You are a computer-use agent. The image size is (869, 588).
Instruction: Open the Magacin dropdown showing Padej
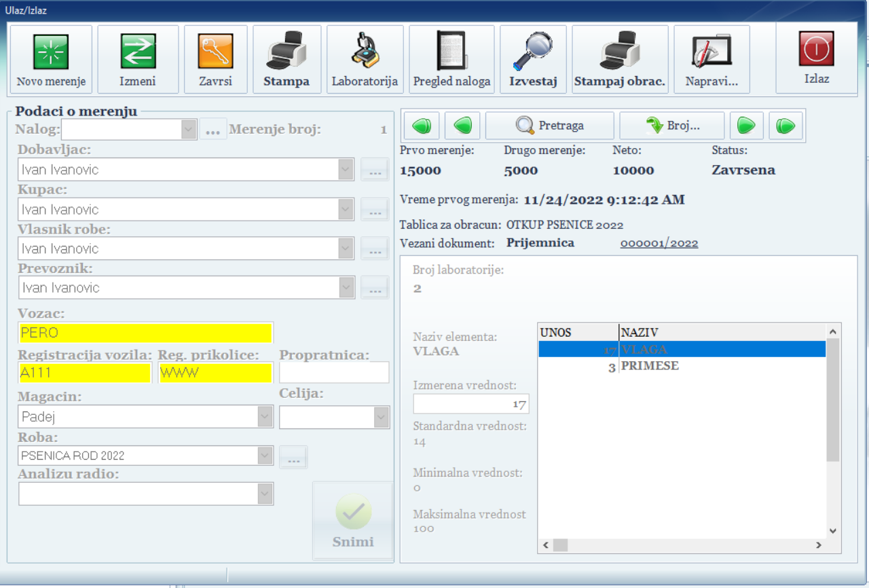click(265, 417)
